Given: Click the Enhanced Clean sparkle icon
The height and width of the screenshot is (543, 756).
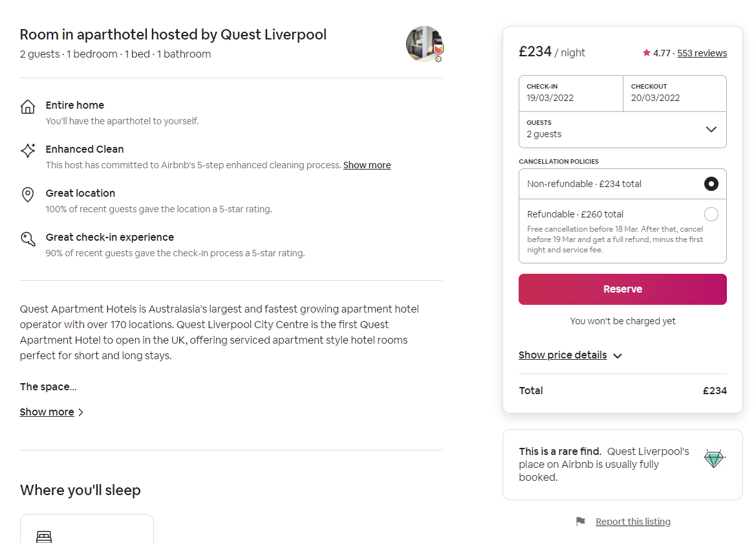Looking at the screenshot, I should 28,150.
